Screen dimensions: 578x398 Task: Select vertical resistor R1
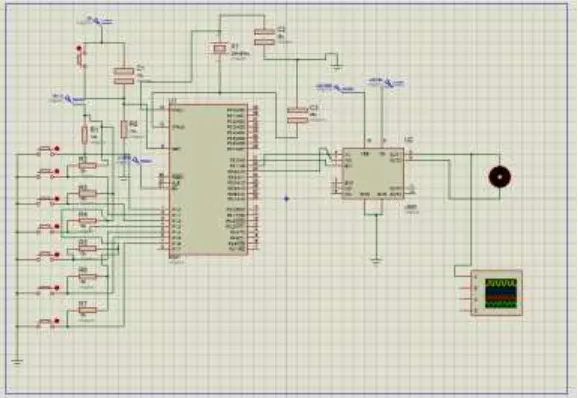point(84,135)
